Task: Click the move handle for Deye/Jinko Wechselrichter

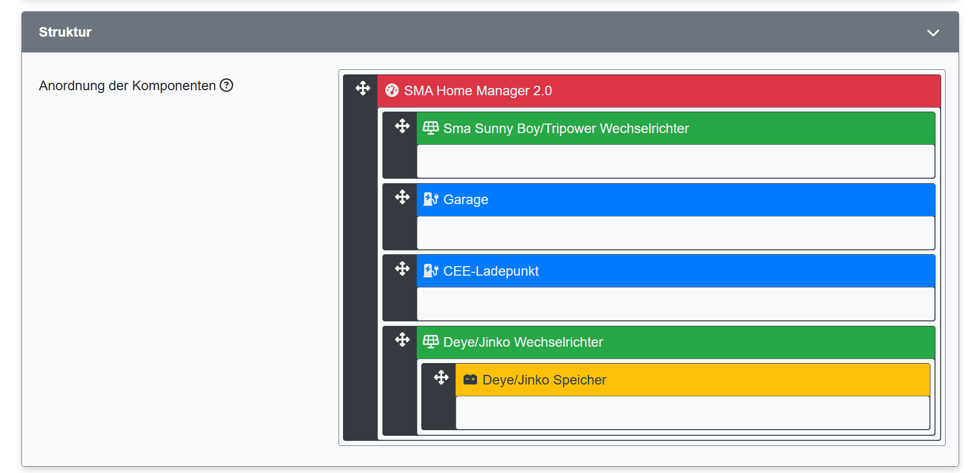Action: pos(402,339)
